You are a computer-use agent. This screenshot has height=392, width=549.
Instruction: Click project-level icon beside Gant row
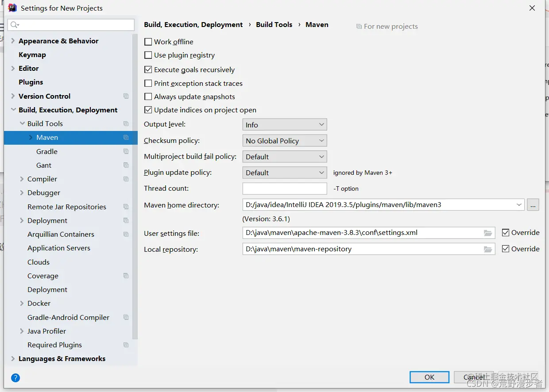pyautogui.click(x=126, y=165)
